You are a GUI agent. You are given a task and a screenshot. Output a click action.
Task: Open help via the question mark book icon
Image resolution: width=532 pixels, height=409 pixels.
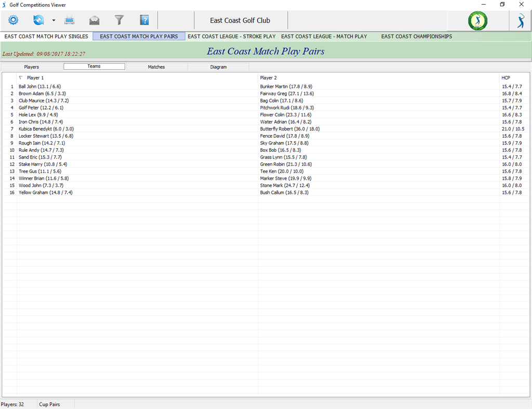[x=144, y=20]
